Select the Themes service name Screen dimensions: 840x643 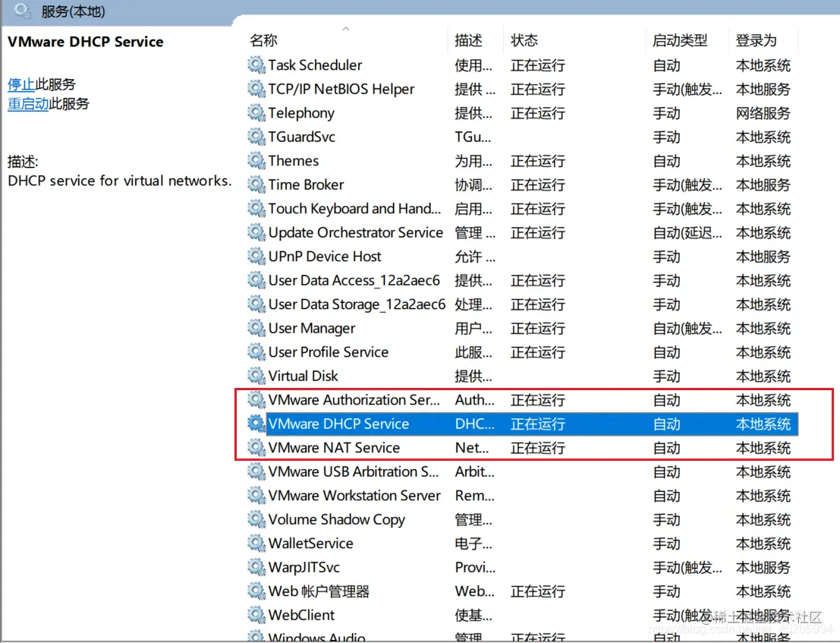tap(293, 161)
